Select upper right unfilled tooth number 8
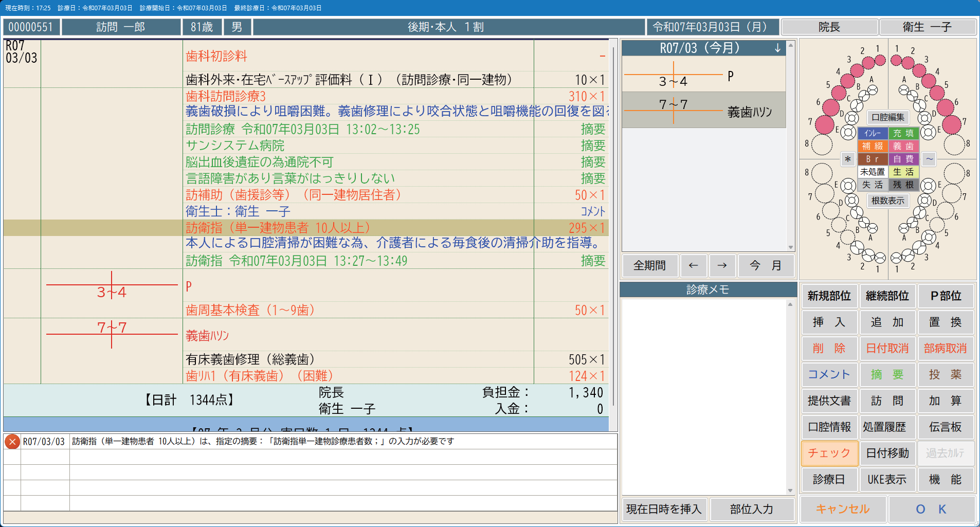The image size is (980, 527). click(x=822, y=144)
